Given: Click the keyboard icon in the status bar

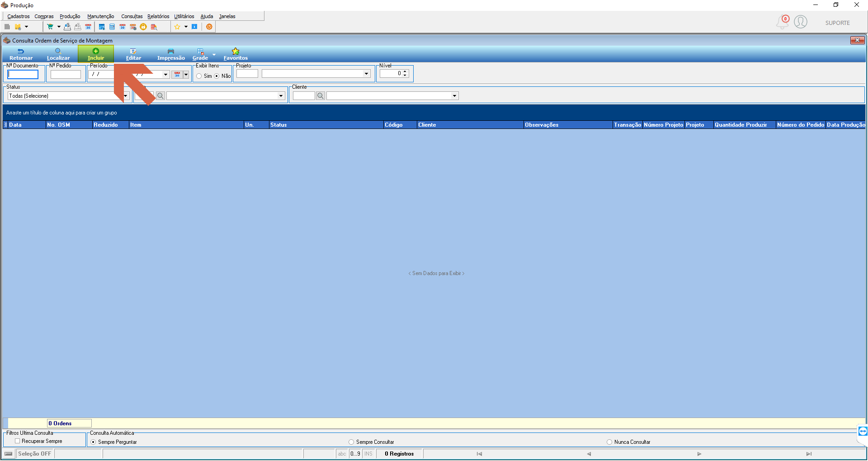Looking at the screenshot, I should point(9,454).
